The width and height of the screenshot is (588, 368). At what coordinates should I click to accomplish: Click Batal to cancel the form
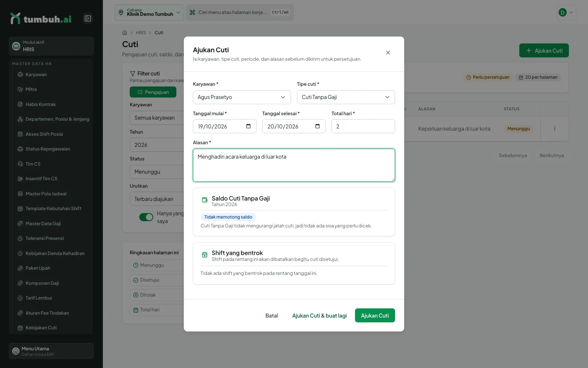(x=272, y=315)
